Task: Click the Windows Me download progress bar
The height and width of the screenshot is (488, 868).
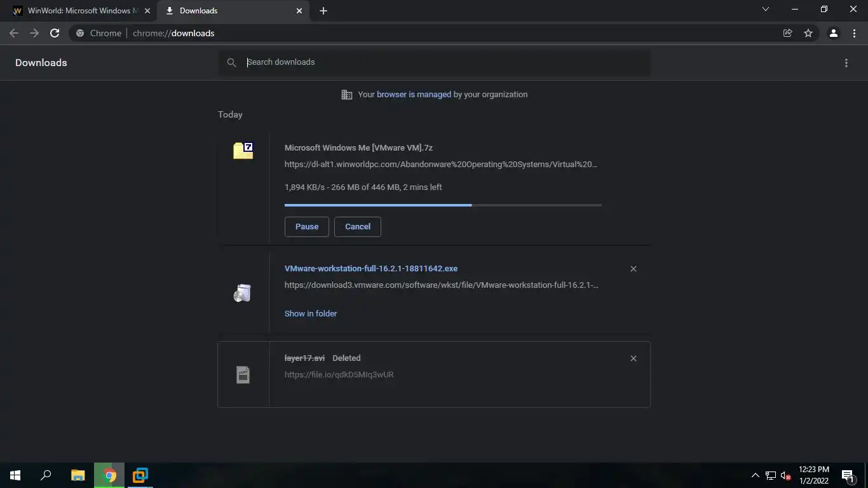Action: pyautogui.click(x=443, y=205)
